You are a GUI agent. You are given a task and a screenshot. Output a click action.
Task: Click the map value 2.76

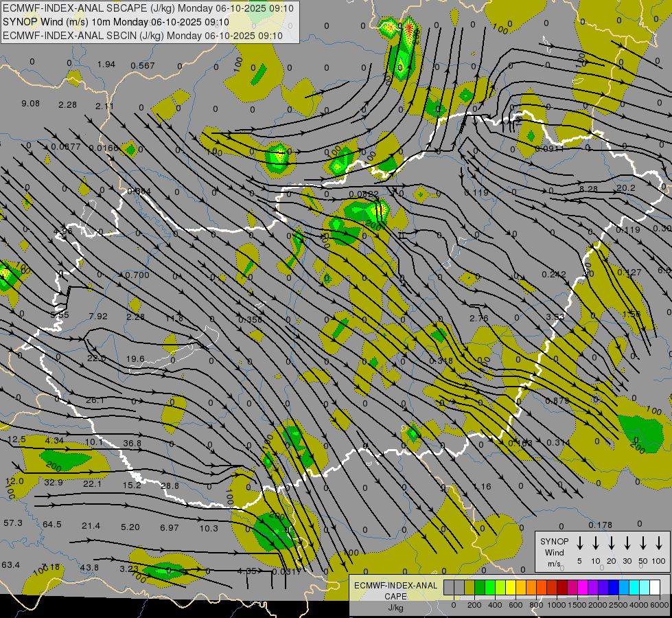(478, 318)
